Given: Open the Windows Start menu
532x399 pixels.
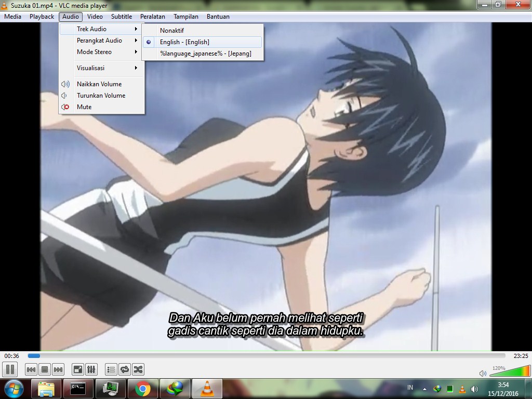Looking at the screenshot, I should point(13,389).
